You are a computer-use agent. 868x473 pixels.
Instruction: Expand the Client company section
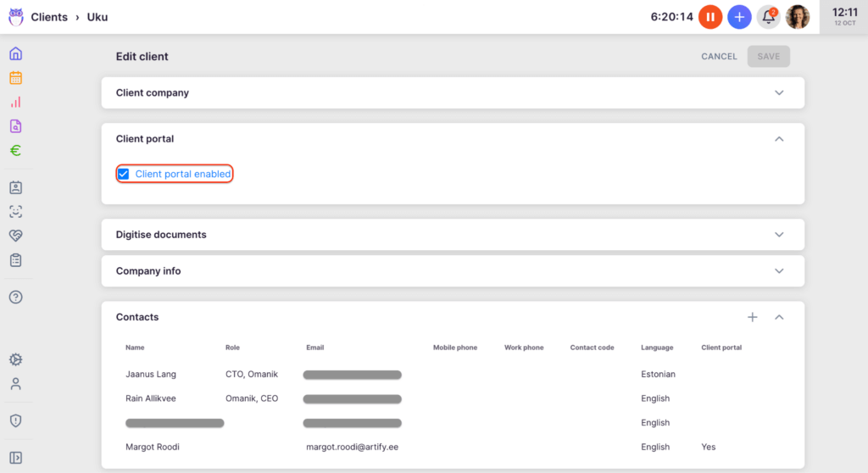(779, 93)
